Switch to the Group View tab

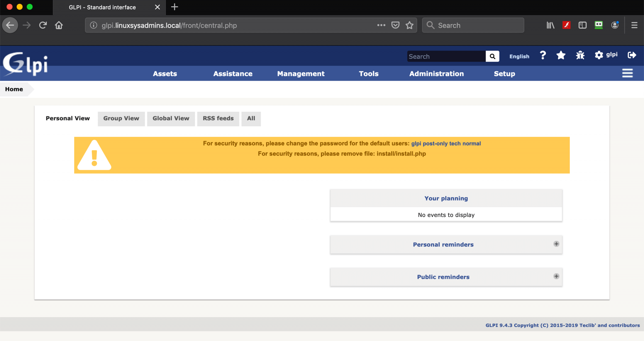pos(121,119)
